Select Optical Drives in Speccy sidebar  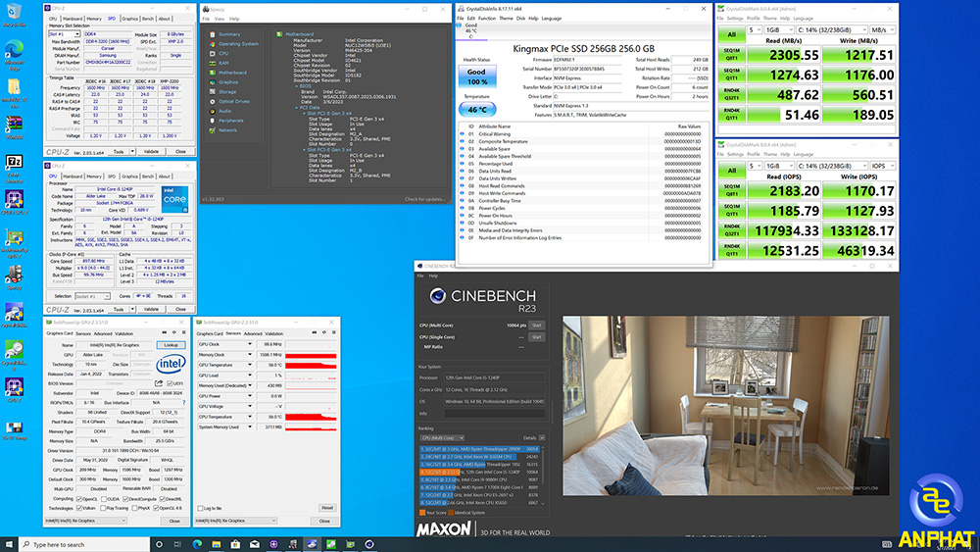(x=234, y=101)
